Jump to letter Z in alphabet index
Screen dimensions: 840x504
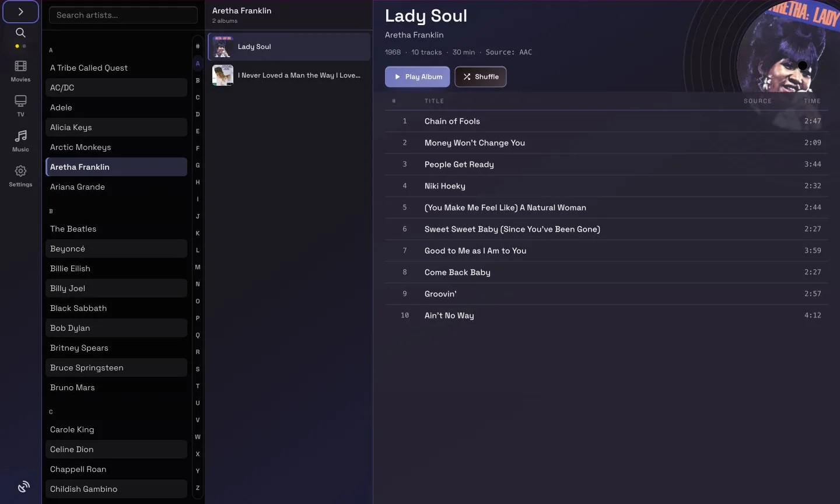[x=198, y=488]
